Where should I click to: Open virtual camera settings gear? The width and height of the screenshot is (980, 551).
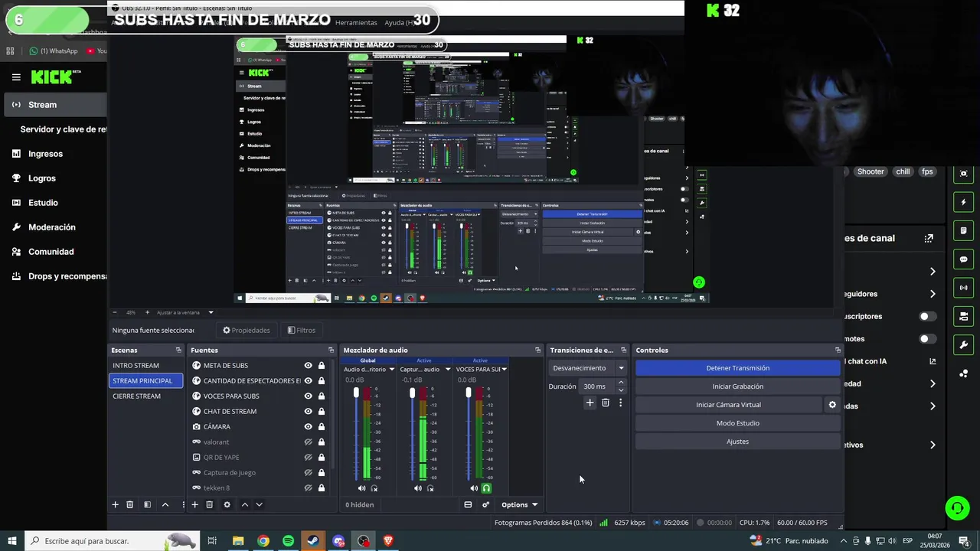[832, 405]
